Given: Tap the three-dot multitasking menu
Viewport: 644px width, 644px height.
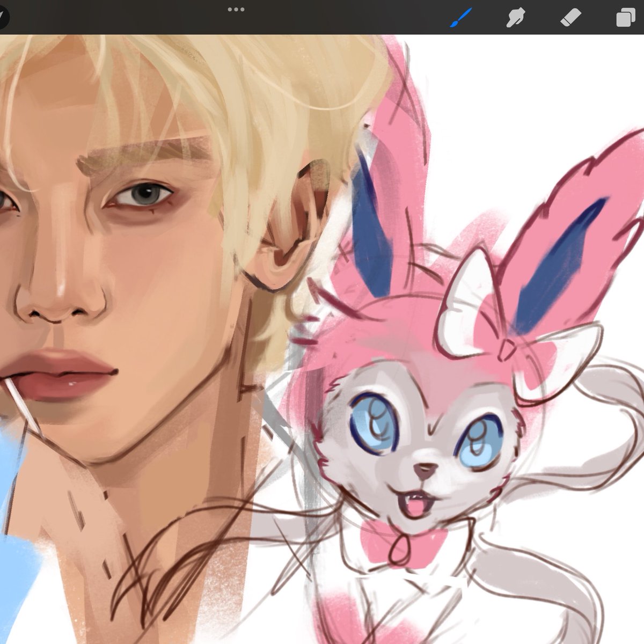Looking at the screenshot, I should pyautogui.click(x=236, y=10).
